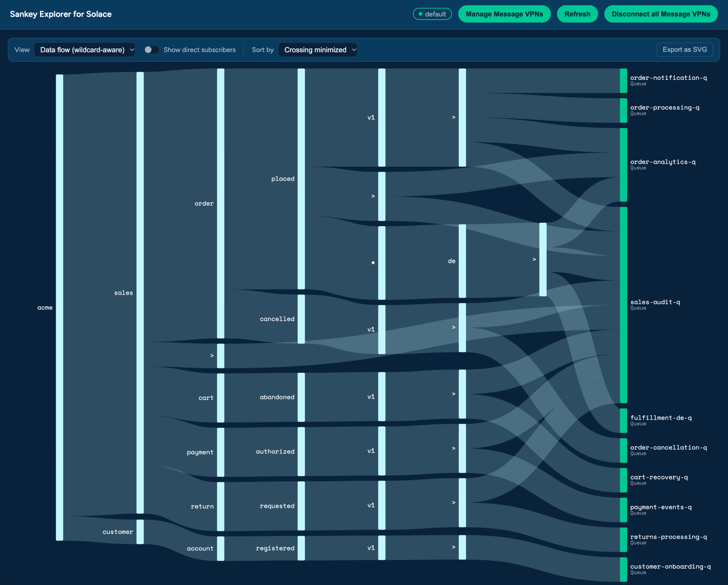Select the cart node label
728x585 pixels.
click(206, 397)
